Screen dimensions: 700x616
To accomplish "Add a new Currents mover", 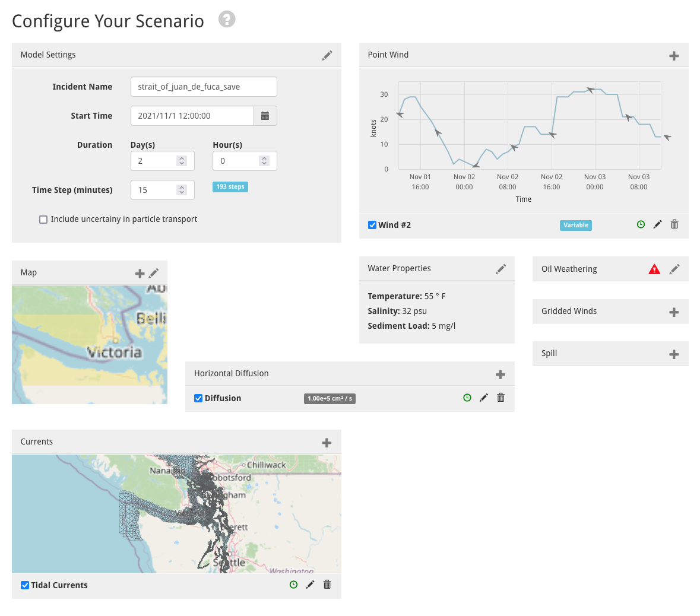I will 327,443.
